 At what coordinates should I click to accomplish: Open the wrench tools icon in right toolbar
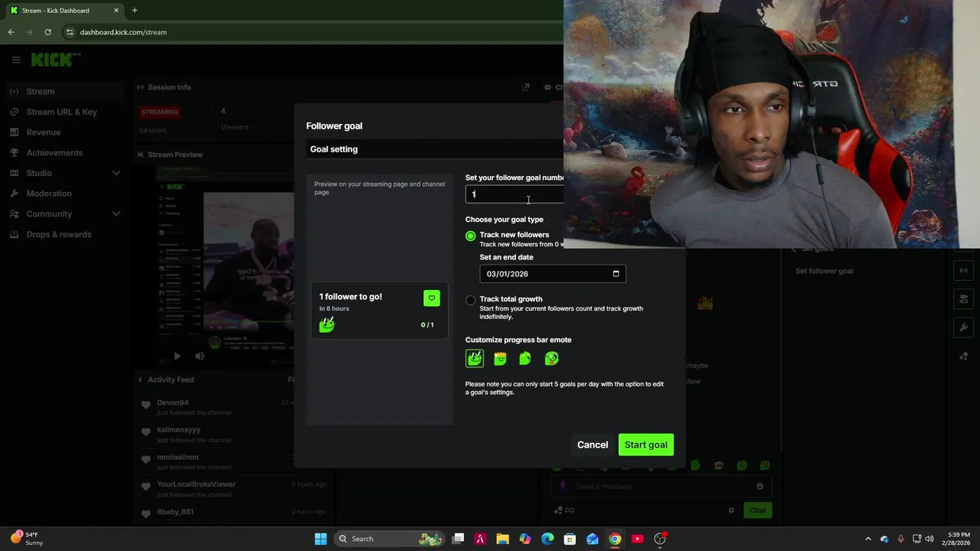[x=963, y=328]
